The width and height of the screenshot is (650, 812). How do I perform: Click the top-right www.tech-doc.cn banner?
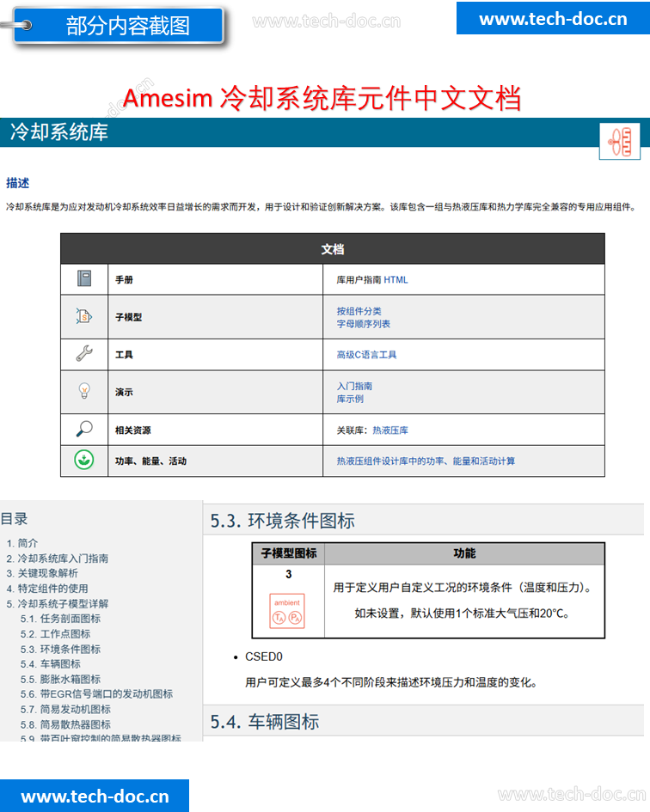point(553,18)
